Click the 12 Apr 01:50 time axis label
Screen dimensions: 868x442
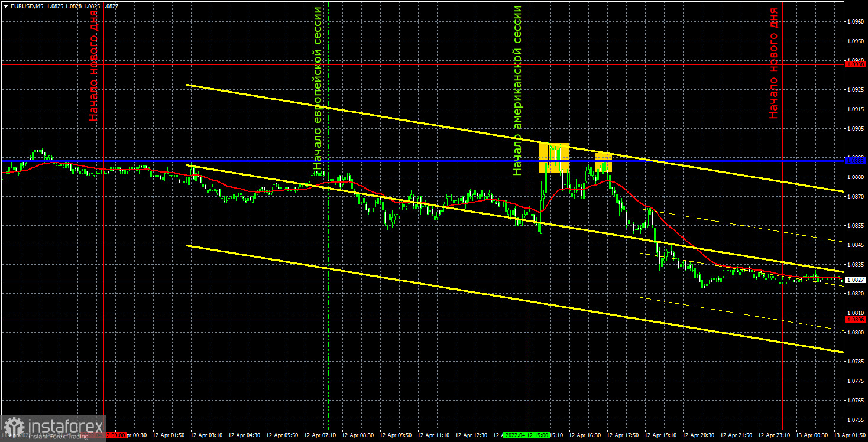[168, 435]
